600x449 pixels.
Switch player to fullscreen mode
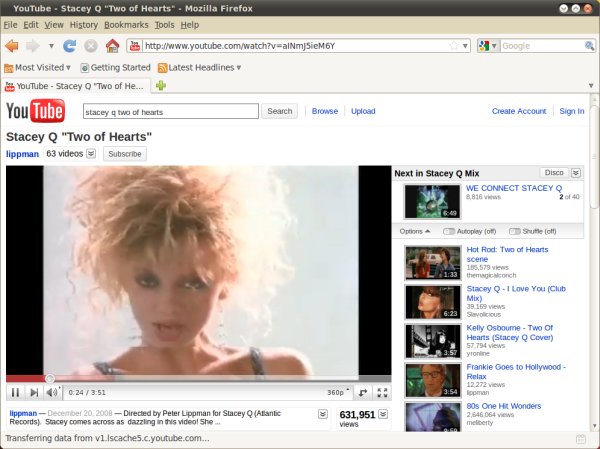point(382,392)
